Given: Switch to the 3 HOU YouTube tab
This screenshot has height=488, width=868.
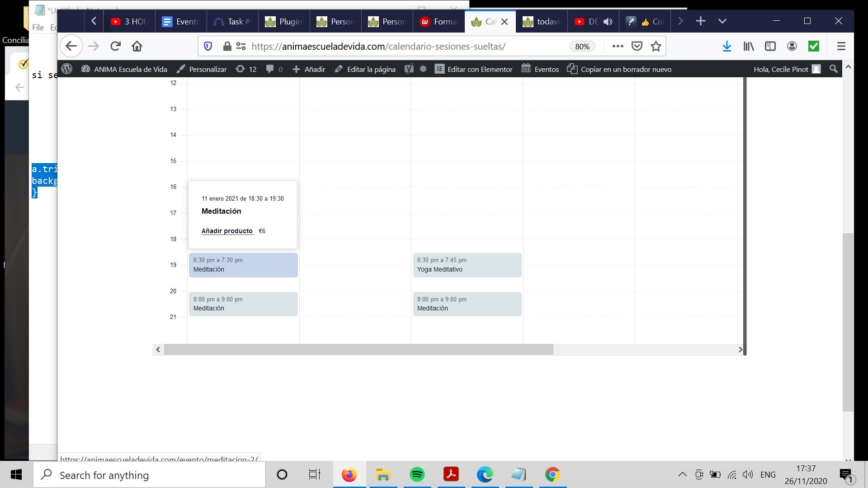Looking at the screenshot, I should [x=130, y=22].
